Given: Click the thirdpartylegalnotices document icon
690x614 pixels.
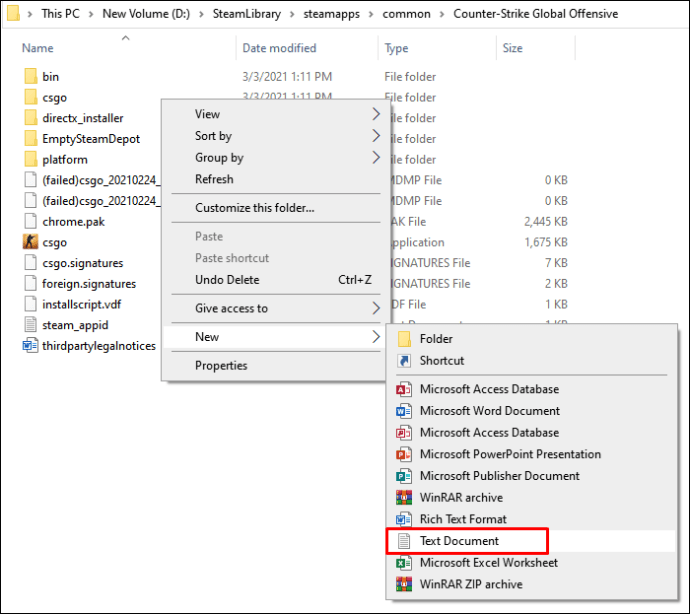Looking at the screenshot, I should pyautogui.click(x=30, y=345).
